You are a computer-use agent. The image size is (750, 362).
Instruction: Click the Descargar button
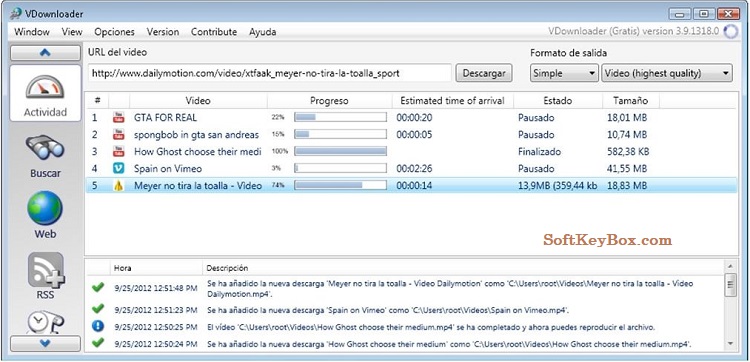click(x=484, y=73)
